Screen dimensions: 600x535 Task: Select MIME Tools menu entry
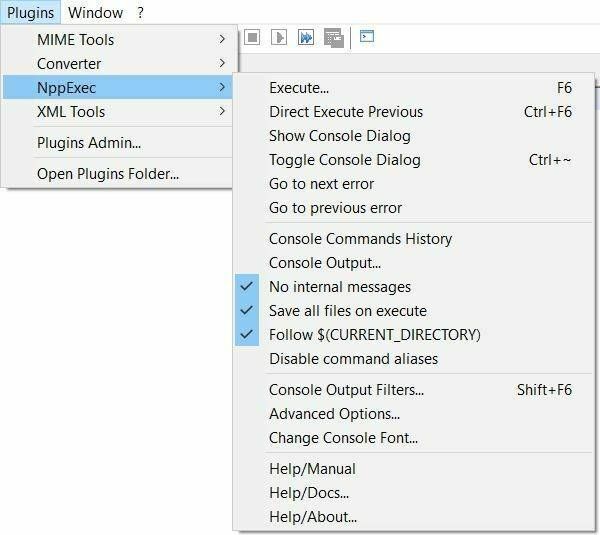[x=118, y=39]
